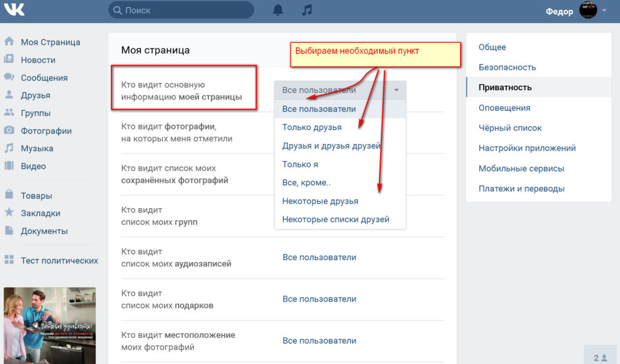Image resolution: width=620 pixels, height=364 pixels.
Task: Open Новости in left menu
Action: click(x=38, y=60)
